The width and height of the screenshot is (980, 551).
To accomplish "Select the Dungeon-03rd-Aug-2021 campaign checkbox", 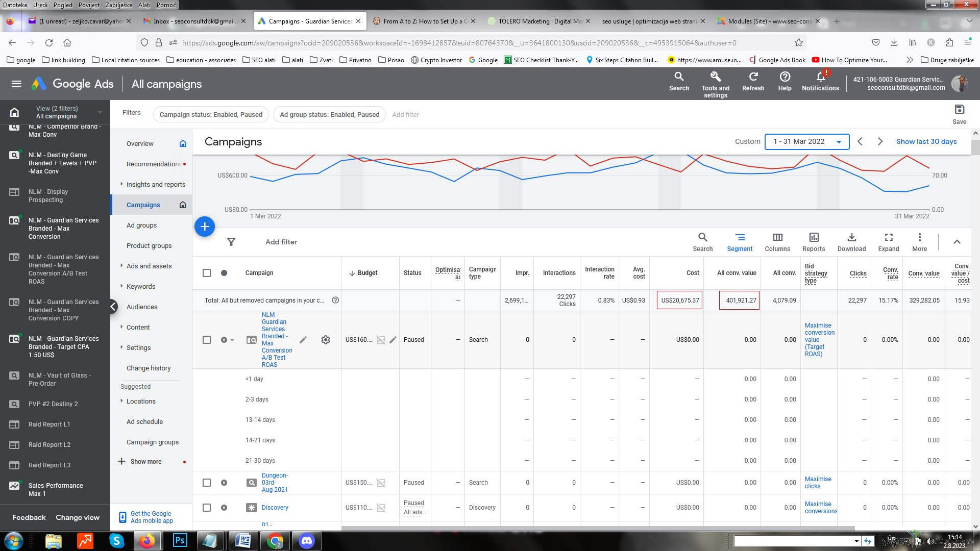I will [x=207, y=483].
